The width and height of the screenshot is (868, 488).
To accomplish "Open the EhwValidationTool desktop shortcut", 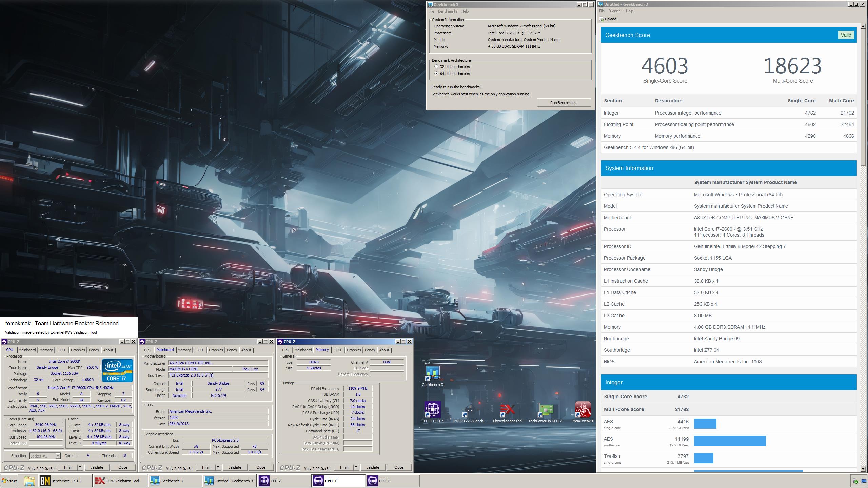I will click(507, 412).
